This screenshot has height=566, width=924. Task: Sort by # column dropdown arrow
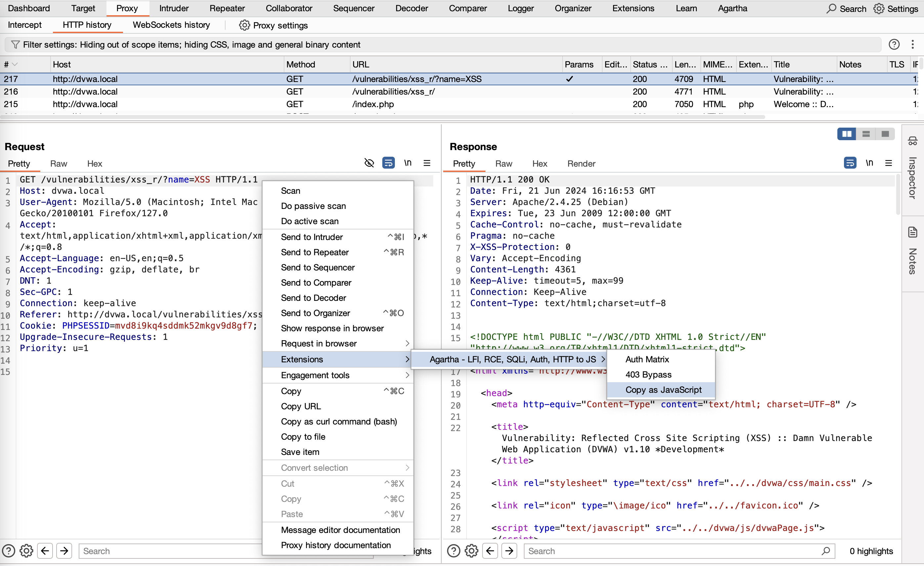[x=15, y=64]
